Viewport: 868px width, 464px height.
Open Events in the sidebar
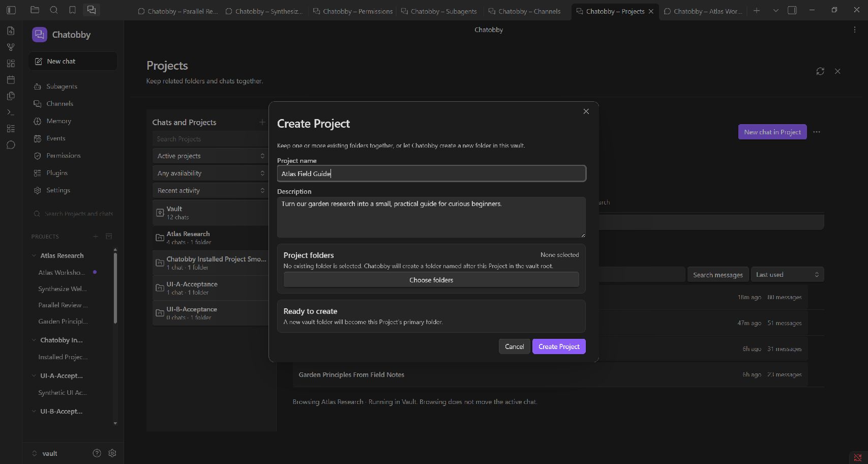pyautogui.click(x=73, y=138)
